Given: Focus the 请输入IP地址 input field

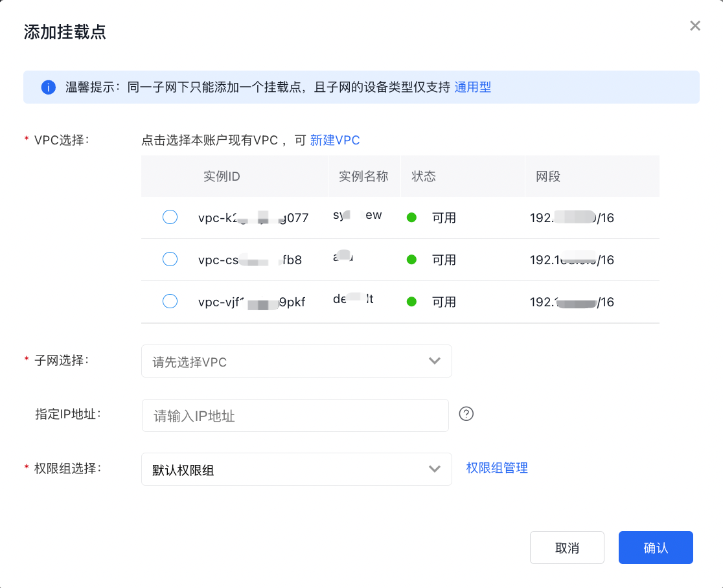Looking at the screenshot, I should 295,416.
